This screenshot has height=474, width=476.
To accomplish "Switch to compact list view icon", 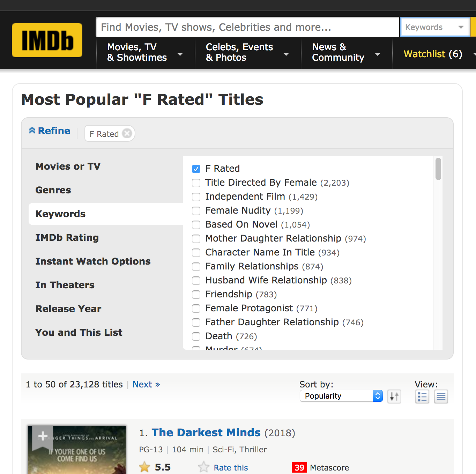I will coord(422,396).
